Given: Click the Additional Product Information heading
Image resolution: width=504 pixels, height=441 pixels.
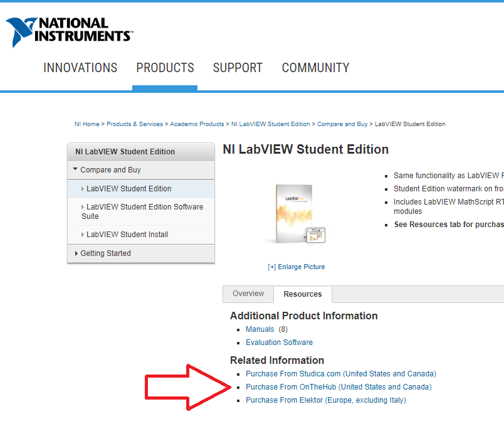Looking at the screenshot, I should (x=304, y=316).
